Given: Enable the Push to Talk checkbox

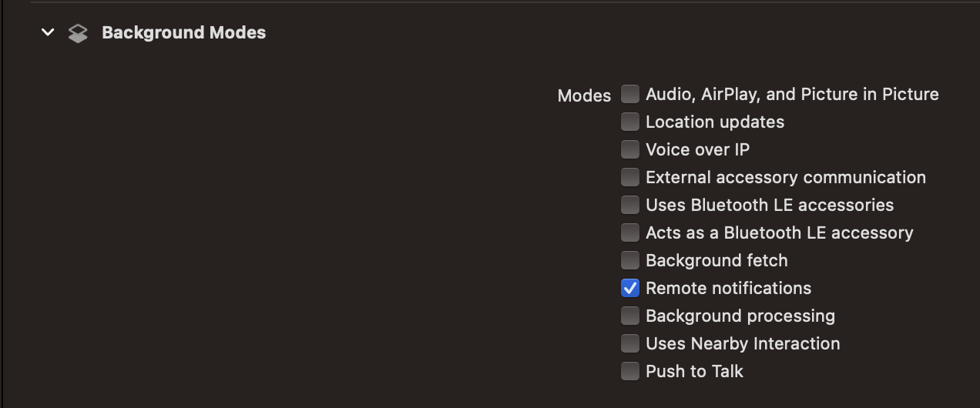Looking at the screenshot, I should (x=630, y=371).
